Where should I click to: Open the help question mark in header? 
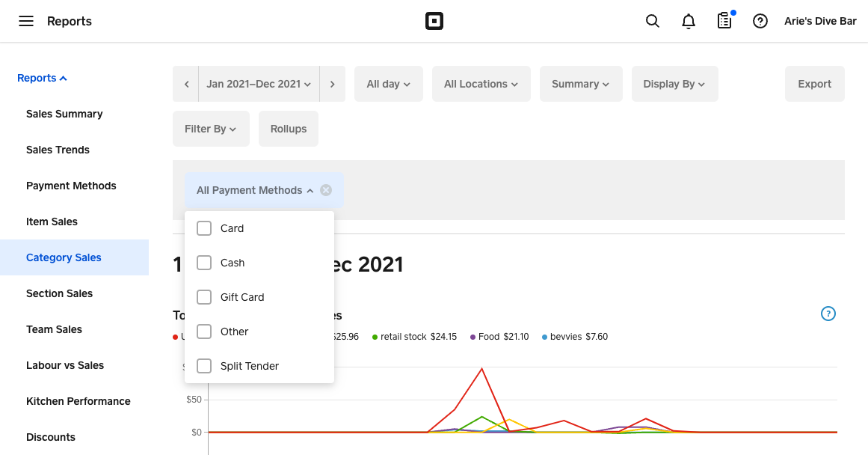[760, 21]
